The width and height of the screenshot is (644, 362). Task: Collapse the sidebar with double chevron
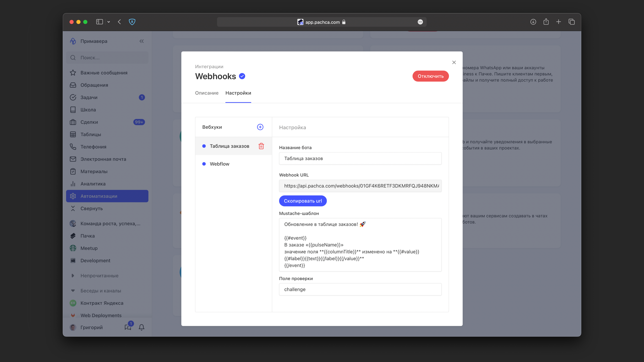pos(142,41)
